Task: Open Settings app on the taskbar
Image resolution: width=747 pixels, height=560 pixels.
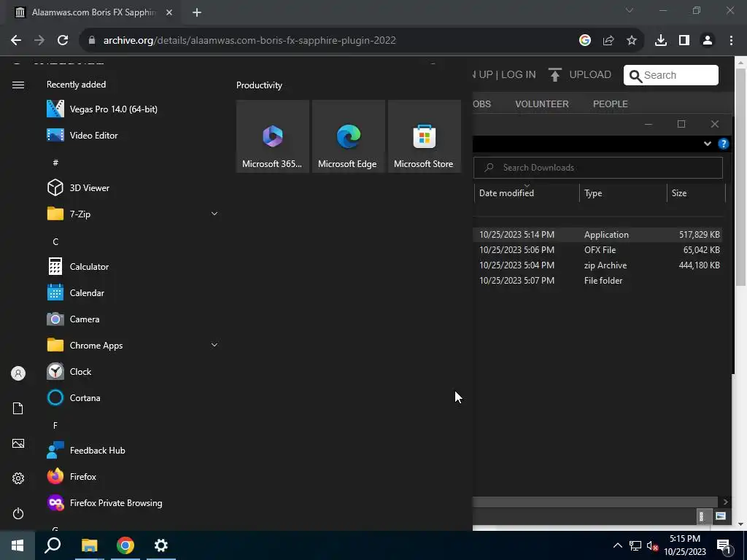Action: click(161, 545)
